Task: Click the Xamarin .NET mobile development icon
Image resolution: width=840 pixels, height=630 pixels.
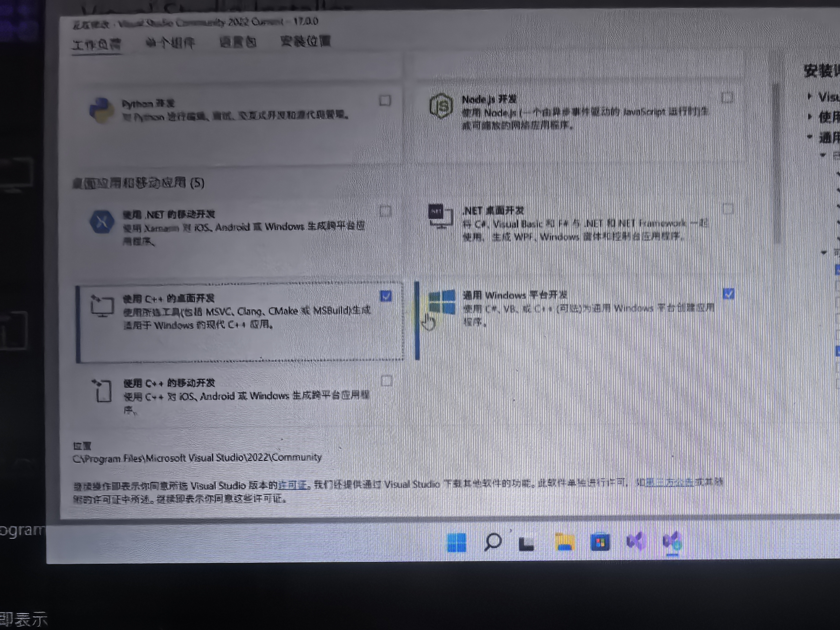Action: [x=102, y=222]
